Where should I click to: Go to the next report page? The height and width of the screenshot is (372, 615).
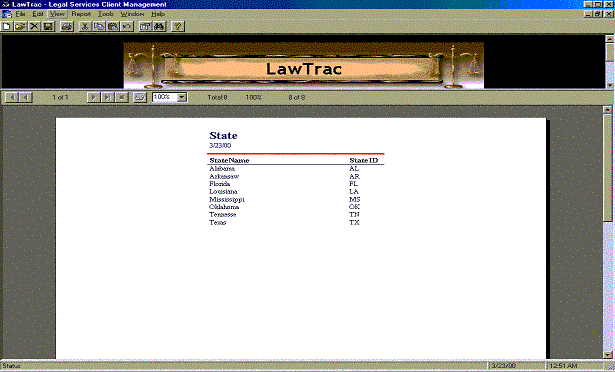coord(93,97)
